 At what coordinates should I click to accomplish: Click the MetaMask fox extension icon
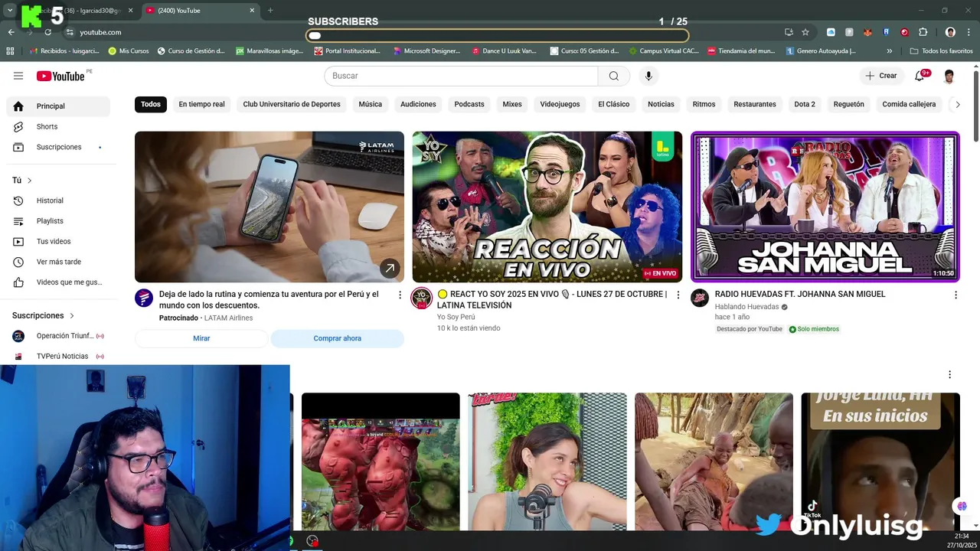867,32
